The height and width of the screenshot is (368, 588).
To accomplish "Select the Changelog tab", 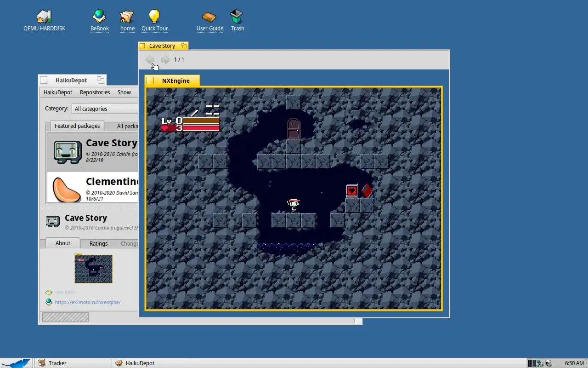I will click(128, 243).
